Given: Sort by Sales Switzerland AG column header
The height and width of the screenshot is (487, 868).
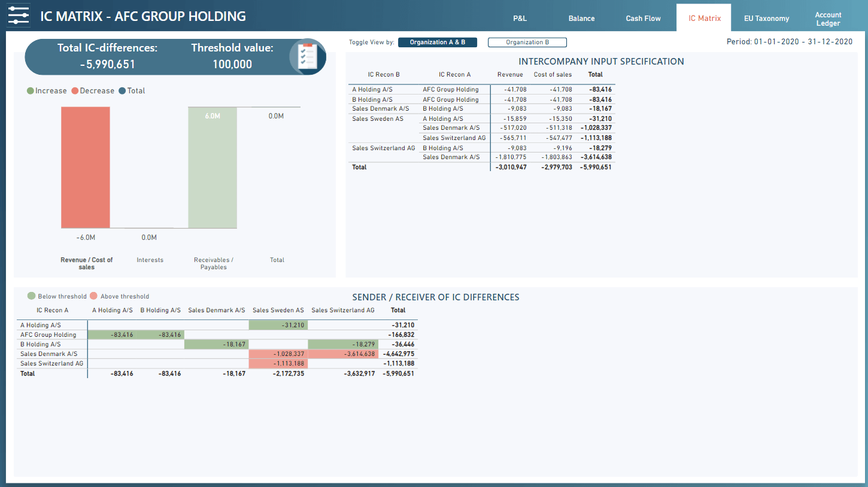Looking at the screenshot, I should (343, 311).
